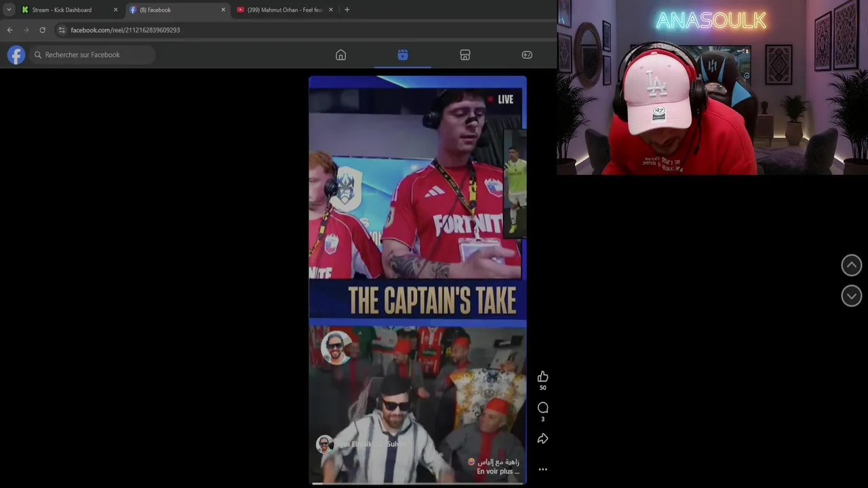Click the 50 likes count

[542, 388]
